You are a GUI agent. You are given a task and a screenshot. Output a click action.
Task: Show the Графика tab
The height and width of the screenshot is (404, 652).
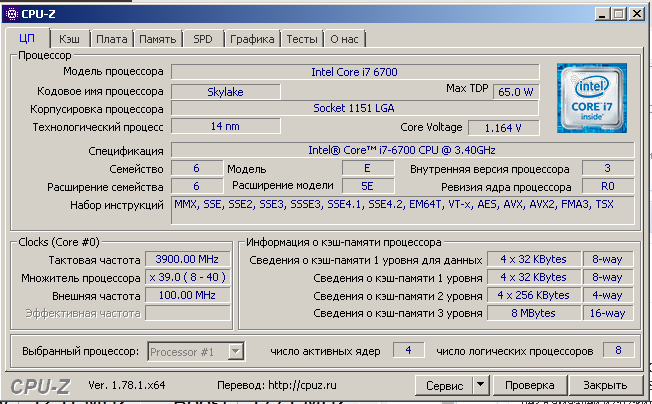point(251,39)
